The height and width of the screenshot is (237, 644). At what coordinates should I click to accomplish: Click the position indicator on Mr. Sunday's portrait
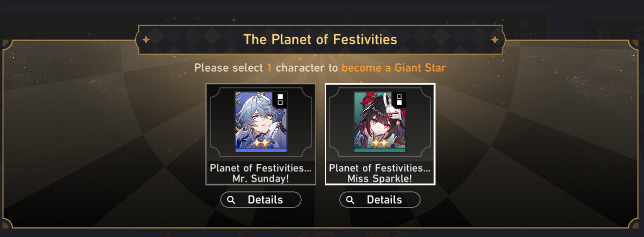click(x=280, y=100)
